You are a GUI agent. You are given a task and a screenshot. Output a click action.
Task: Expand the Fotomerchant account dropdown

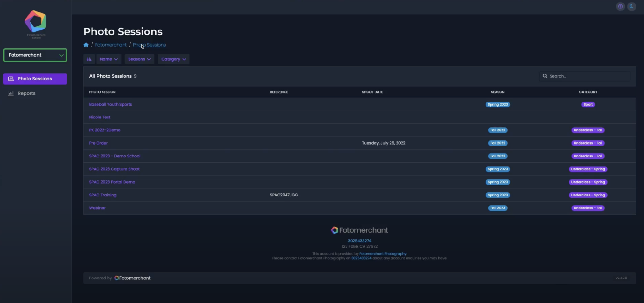(x=35, y=55)
